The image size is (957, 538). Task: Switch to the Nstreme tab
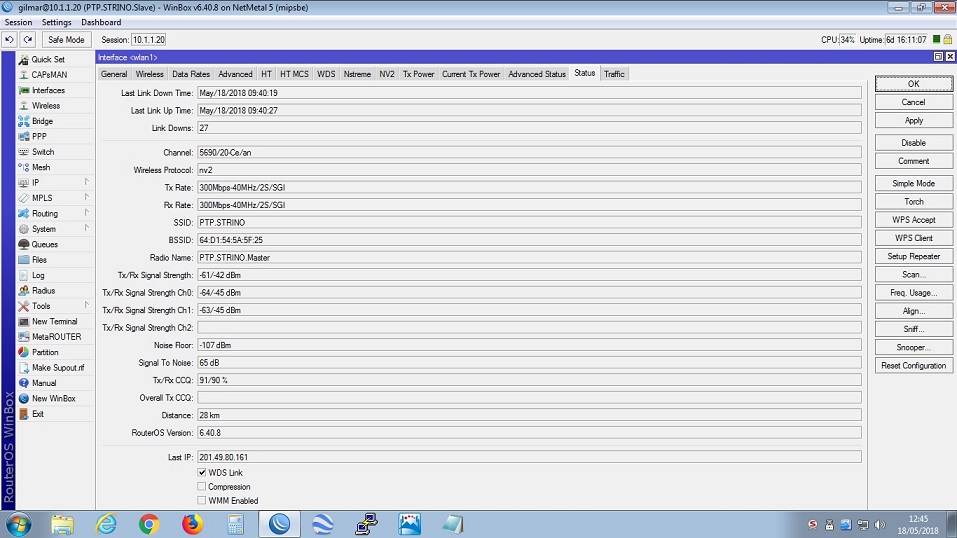click(357, 74)
